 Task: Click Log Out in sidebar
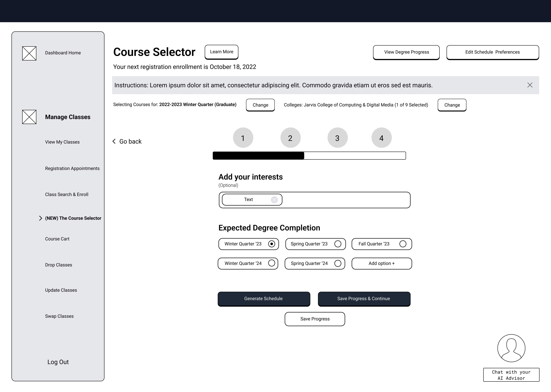tap(58, 362)
